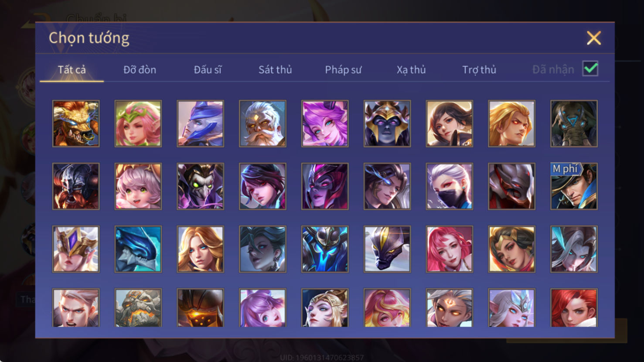Open the Đấu sĩ tab
Viewport: 644px width, 362px height.
[208, 70]
